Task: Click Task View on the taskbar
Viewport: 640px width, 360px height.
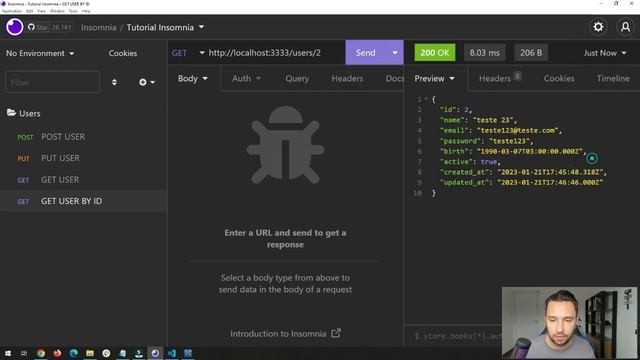Action: [24, 353]
